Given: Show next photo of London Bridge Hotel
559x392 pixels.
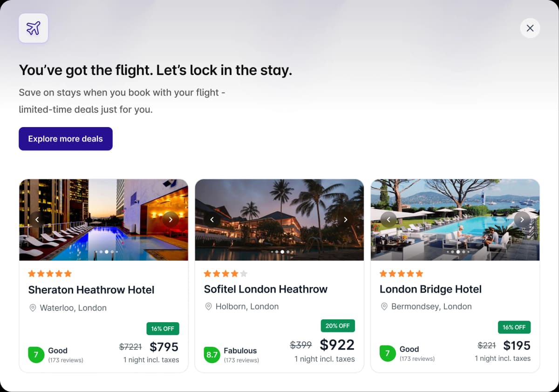Looking at the screenshot, I should 522,219.
